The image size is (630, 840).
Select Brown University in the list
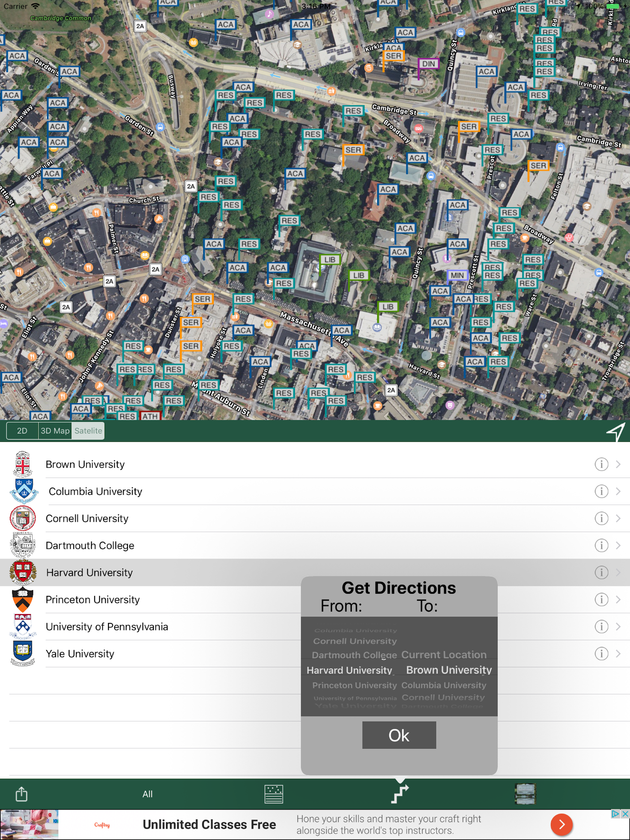315,464
